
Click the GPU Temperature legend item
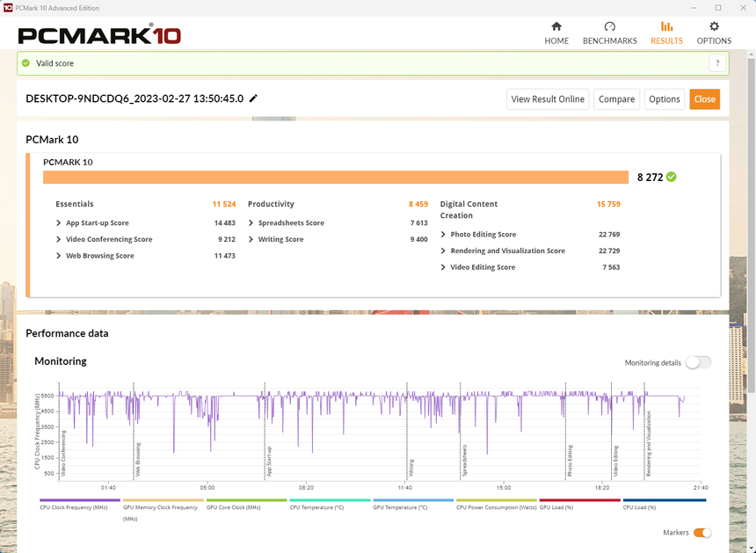400,508
